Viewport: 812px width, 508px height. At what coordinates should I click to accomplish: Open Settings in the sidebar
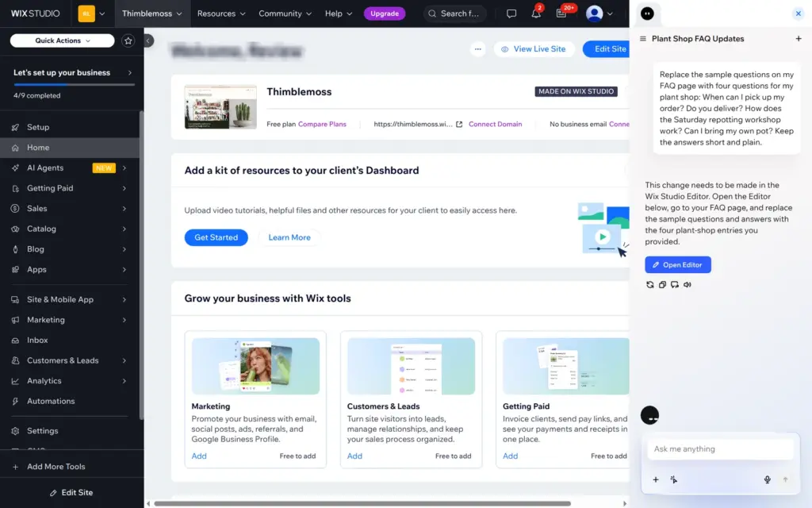70,431
